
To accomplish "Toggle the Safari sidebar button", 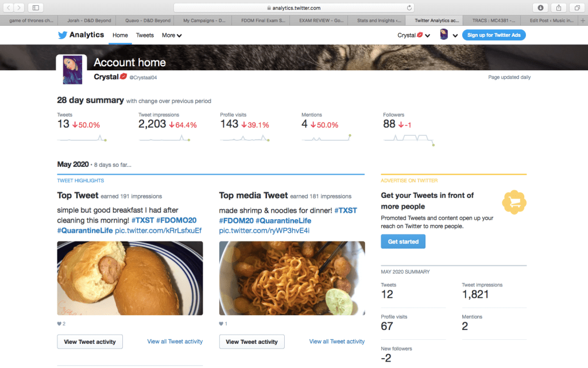I will (36, 7).
